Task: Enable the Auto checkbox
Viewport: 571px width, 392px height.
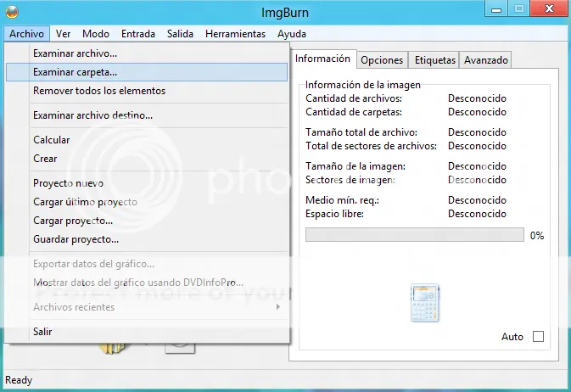Action: (x=538, y=336)
